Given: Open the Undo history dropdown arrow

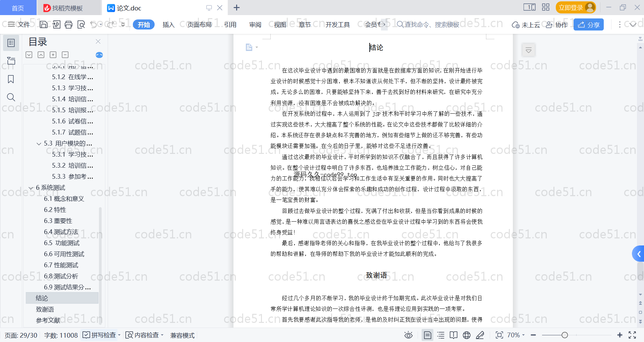Looking at the screenshot, I should tap(101, 24).
